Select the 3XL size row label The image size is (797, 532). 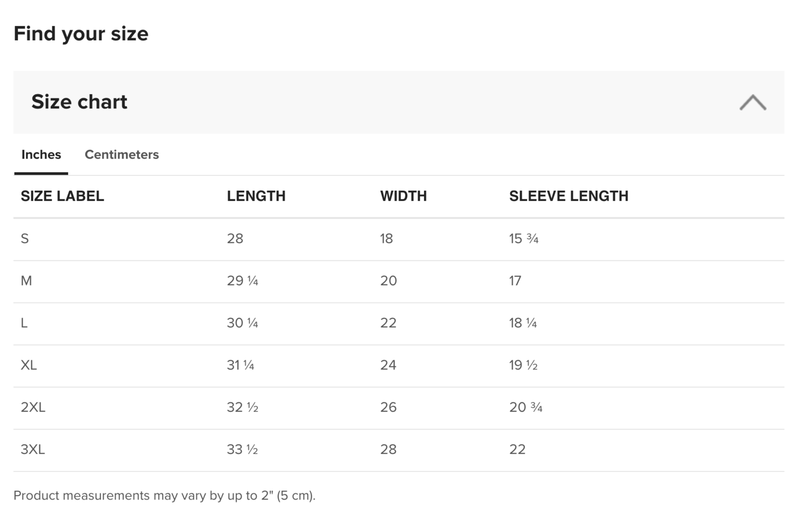[x=33, y=450]
